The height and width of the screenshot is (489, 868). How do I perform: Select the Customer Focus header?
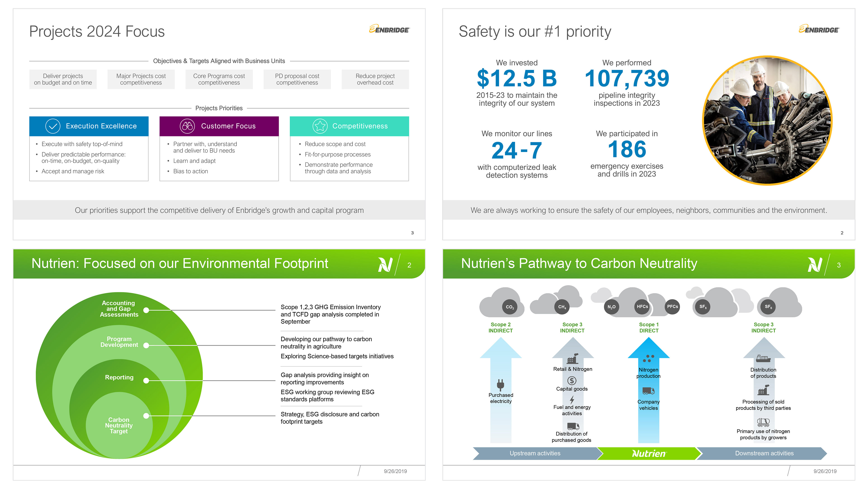tap(219, 126)
